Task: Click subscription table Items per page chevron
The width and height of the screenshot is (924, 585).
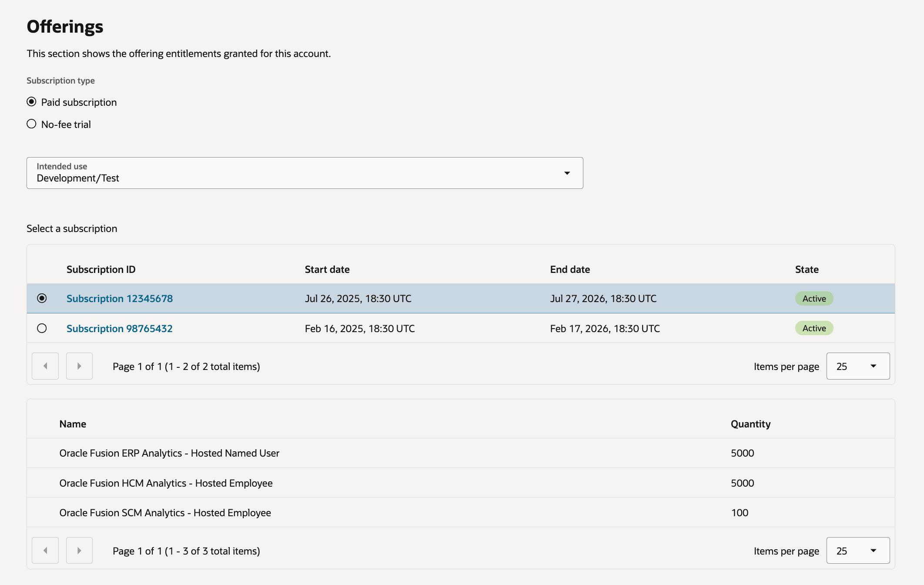Action: 874,366
